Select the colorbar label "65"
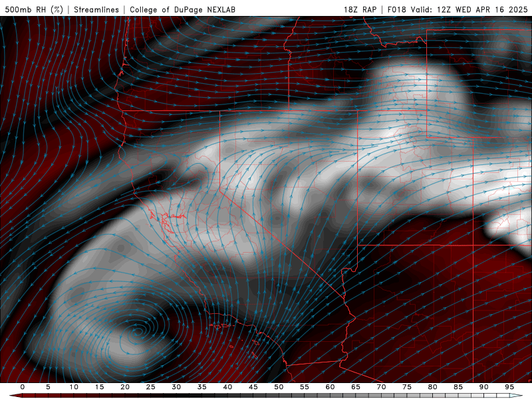Screen dimensions: 532x399 [x=356, y=387]
